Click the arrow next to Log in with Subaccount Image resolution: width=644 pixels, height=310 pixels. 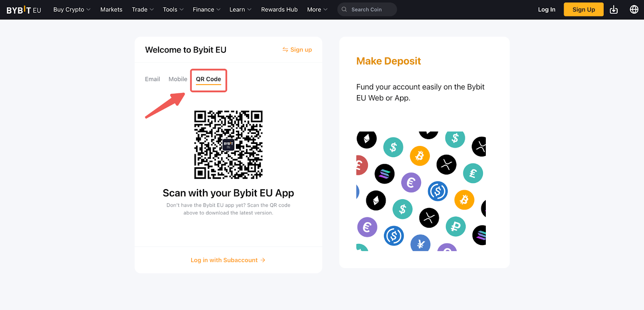click(263, 260)
